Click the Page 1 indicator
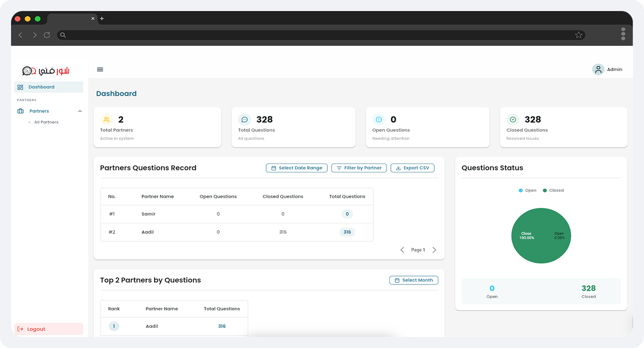Viewport: 644px width, 348px height. (x=418, y=250)
